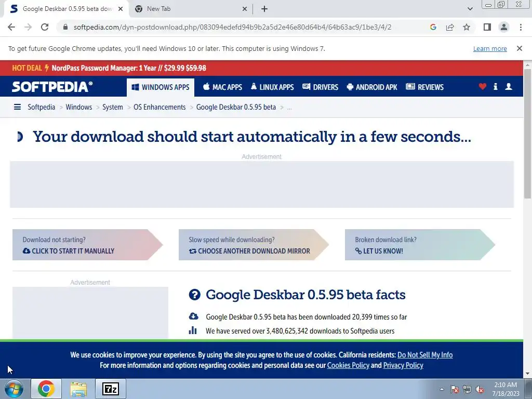Go to Softpedia breadcrumb link
The height and width of the screenshot is (399, 532).
[x=42, y=107]
